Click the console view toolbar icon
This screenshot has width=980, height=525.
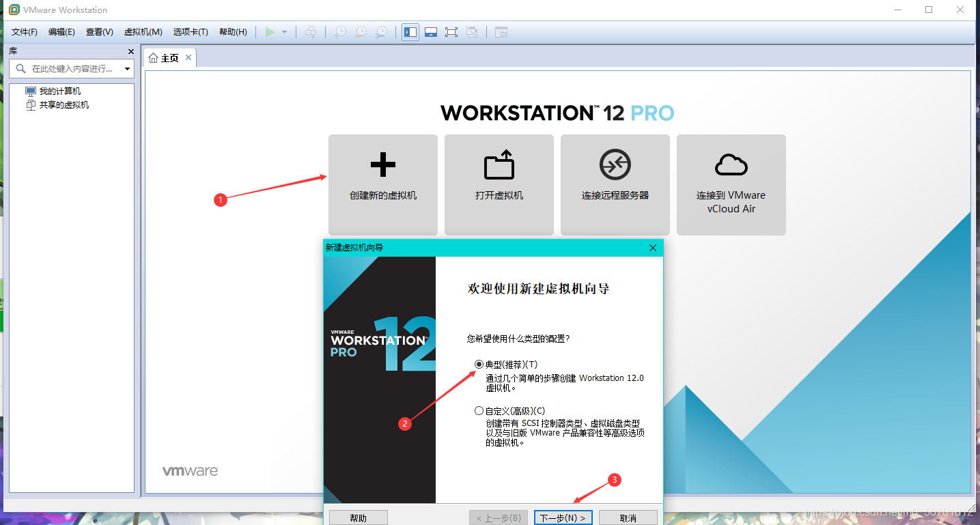coord(501,32)
